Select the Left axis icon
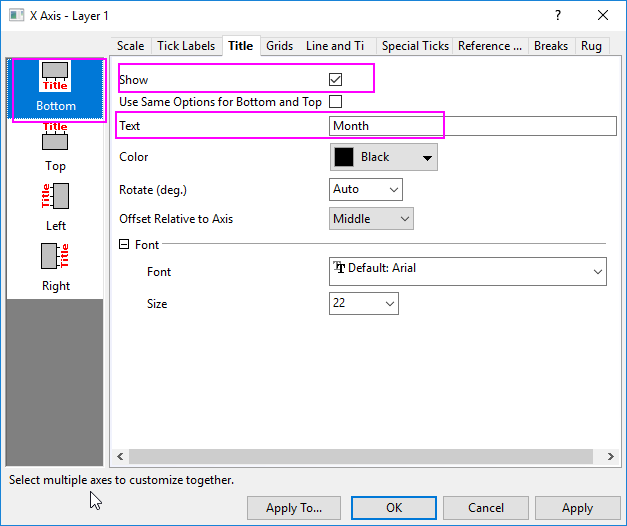 56,205
